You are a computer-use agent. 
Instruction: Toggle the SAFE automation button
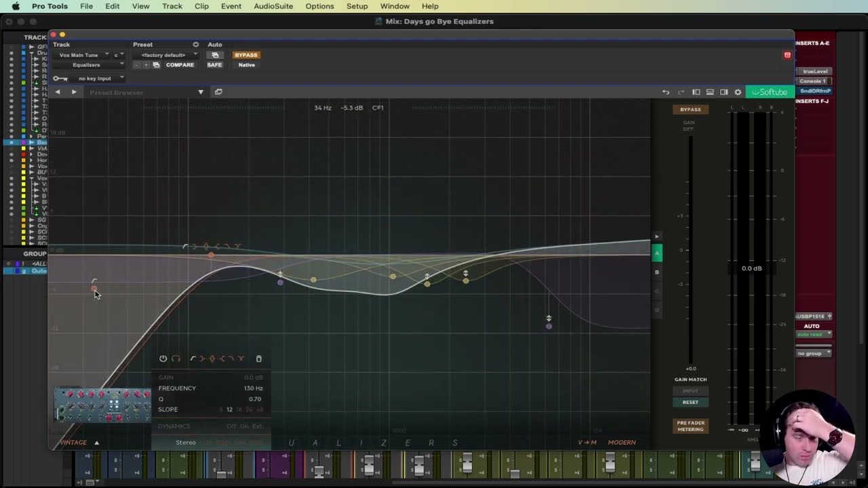(x=214, y=65)
